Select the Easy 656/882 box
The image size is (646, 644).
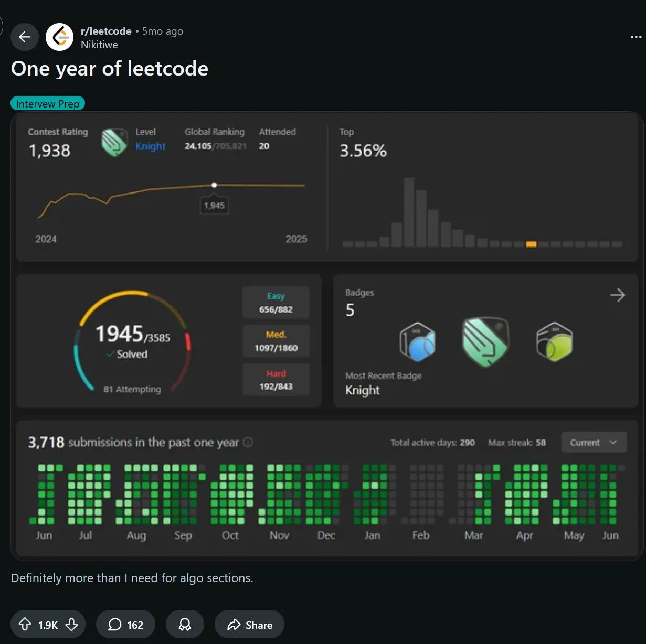point(276,303)
